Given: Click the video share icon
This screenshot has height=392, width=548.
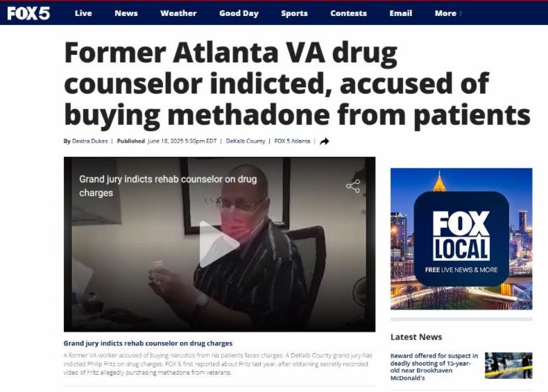Looking at the screenshot, I should (x=353, y=186).
